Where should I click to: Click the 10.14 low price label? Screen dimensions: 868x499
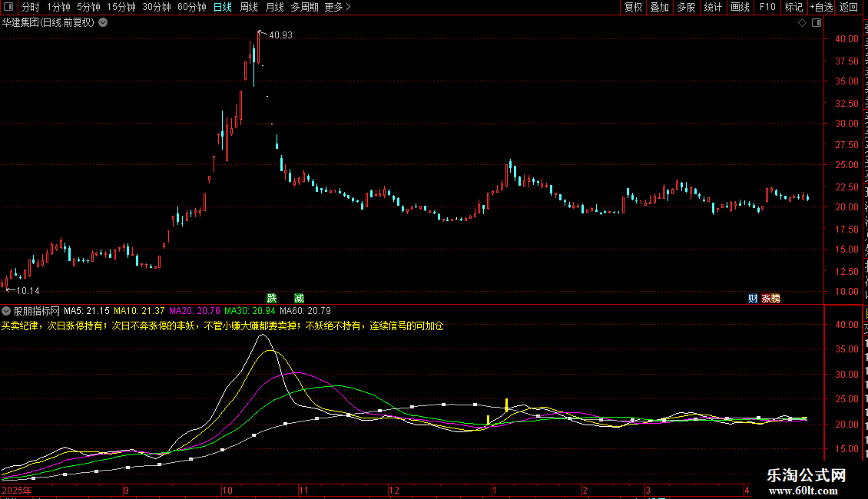coord(28,290)
